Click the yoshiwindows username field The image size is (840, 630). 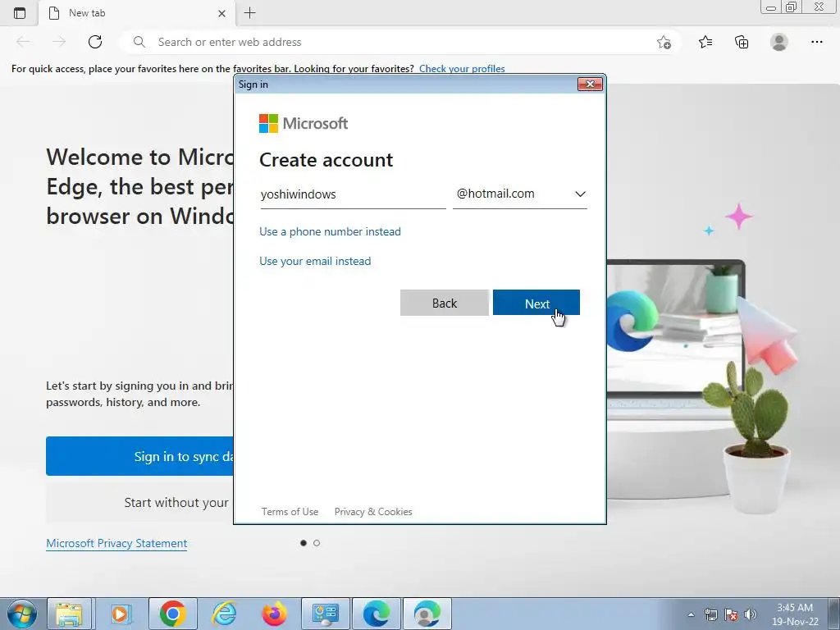353,194
